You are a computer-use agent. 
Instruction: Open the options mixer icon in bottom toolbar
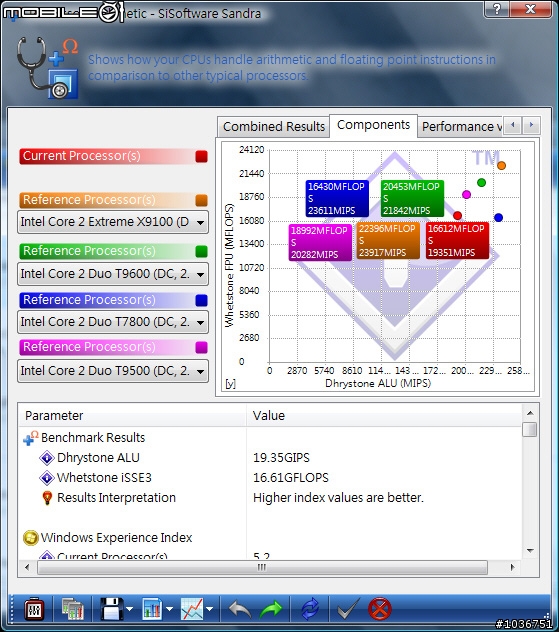(34, 609)
